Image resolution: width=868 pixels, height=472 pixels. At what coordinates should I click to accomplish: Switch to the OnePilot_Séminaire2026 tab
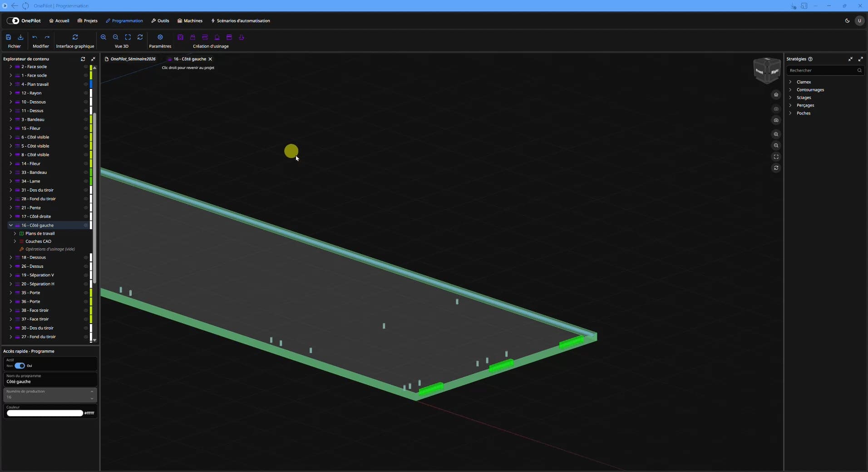pos(130,59)
